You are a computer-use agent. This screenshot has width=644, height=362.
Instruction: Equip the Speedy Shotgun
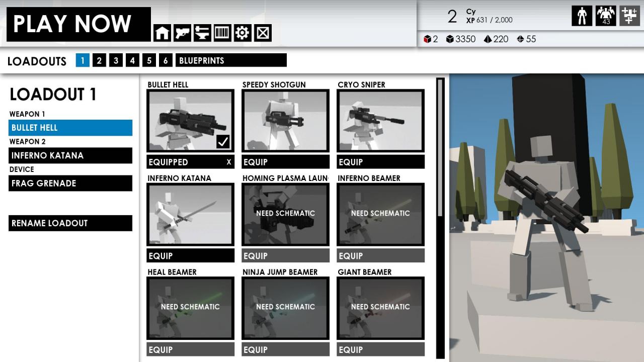(x=285, y=162)
